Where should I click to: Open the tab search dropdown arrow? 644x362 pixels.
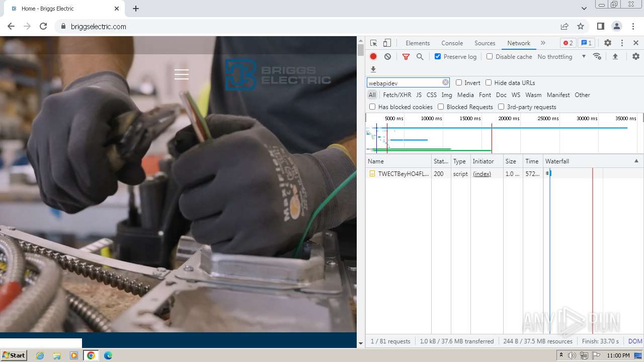[x=584, y=9]
